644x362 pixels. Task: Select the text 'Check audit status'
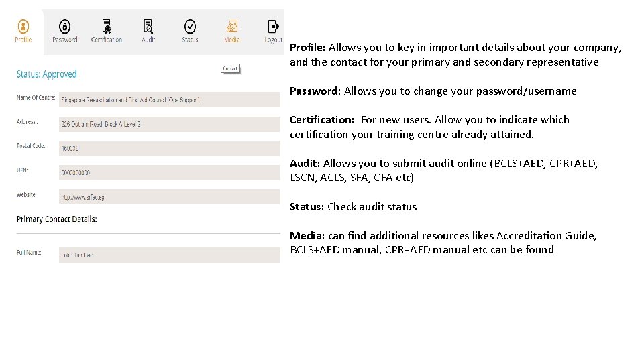372,207
